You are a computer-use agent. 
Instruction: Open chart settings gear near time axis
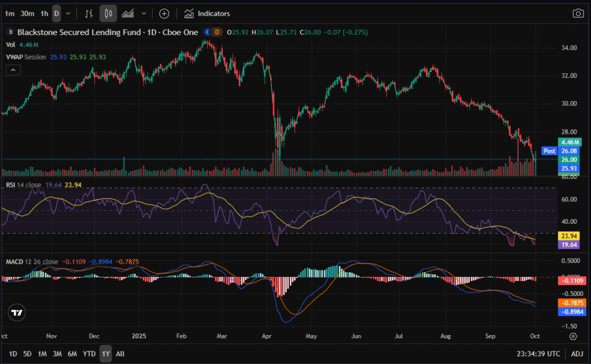[x=573, y=336]
